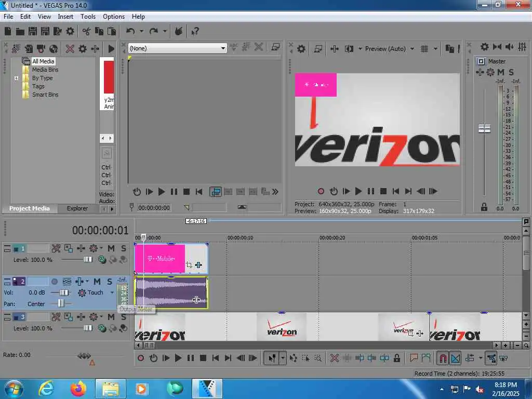The image size is (532, 399).
Task: Solo audio track 2
Action: [109, 282]
